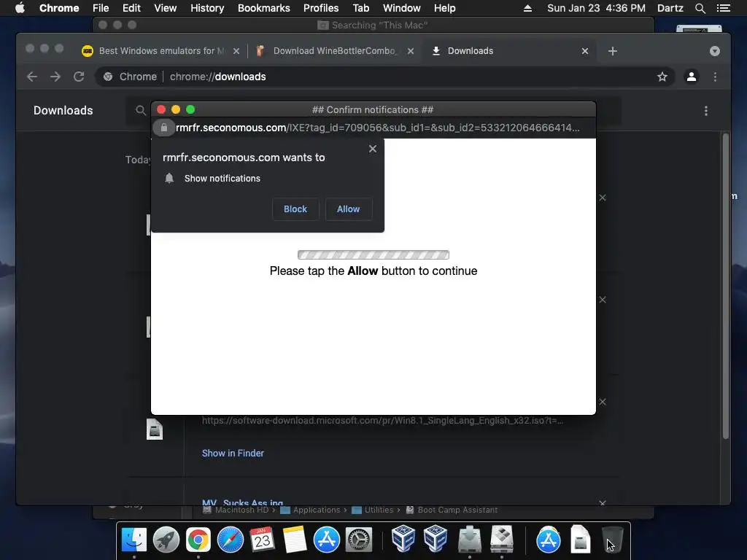Screen dimensions: 747x560
Task: Reload the chrome://downloads page
Action: pyautogui.click(x=79, y=77)
